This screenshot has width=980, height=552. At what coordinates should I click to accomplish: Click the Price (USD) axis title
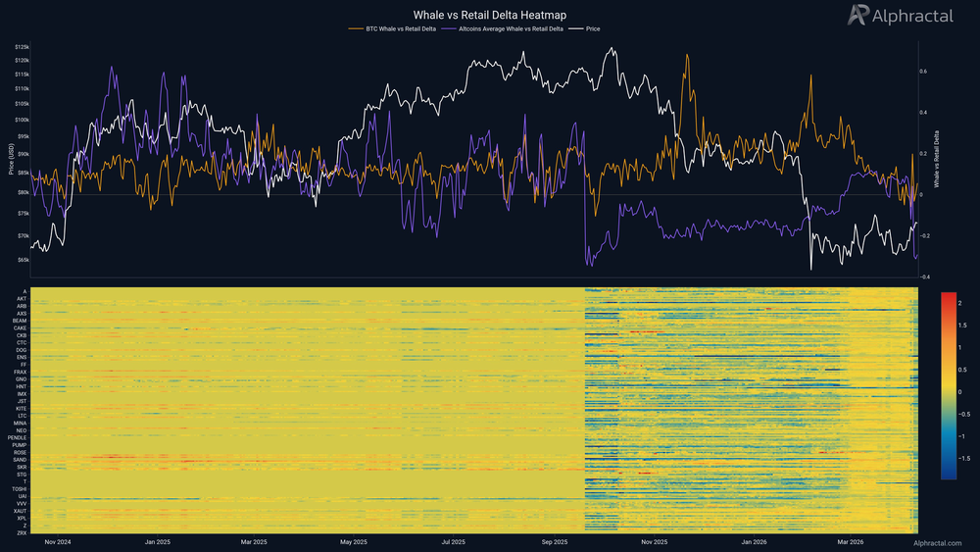pyautogui.click(x=10, y=160)
